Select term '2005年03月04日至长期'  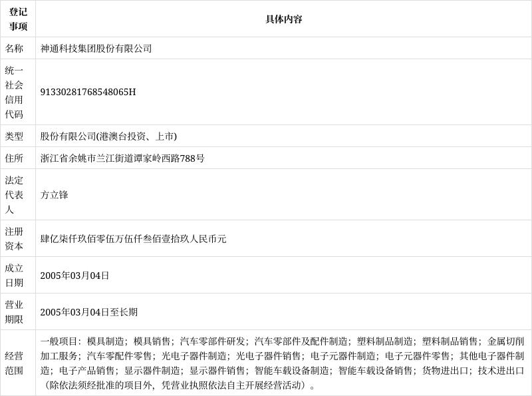(x=89, y=312)
